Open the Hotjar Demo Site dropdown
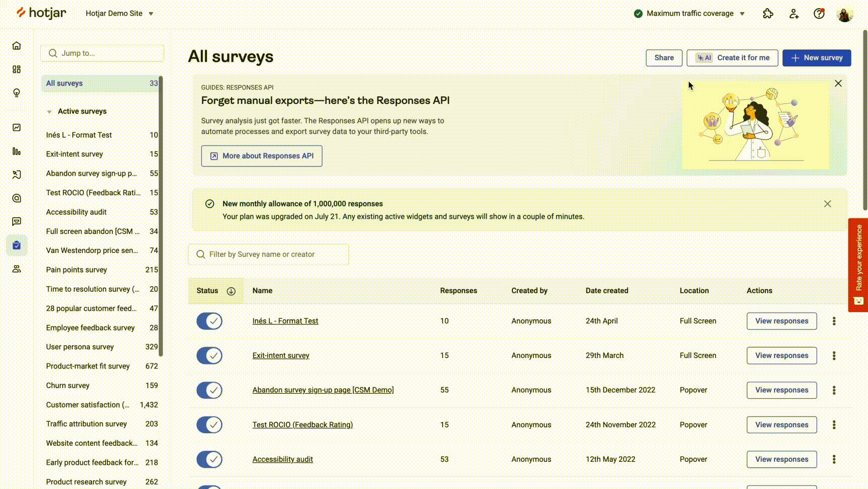Screen dimensions: 868x489 point(120,14)
